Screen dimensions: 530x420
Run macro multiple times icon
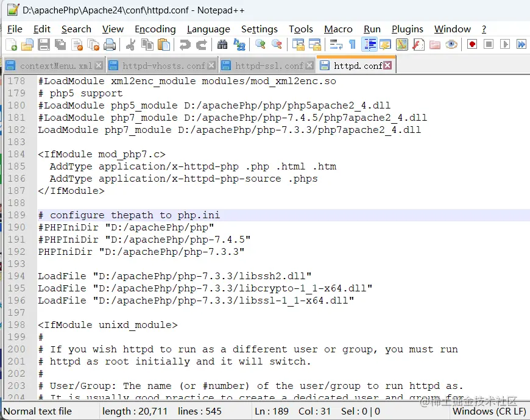point(521,44)
